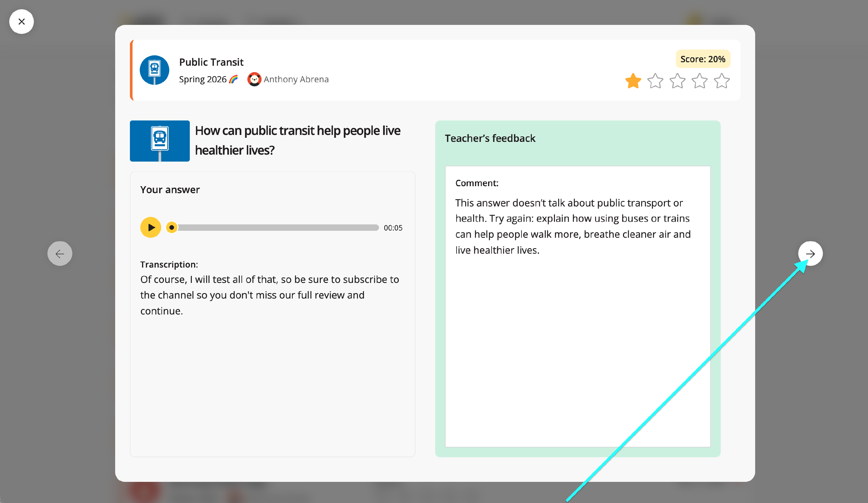Click the Public Transit title
This screenshot has height=503, width=868.
211,62
